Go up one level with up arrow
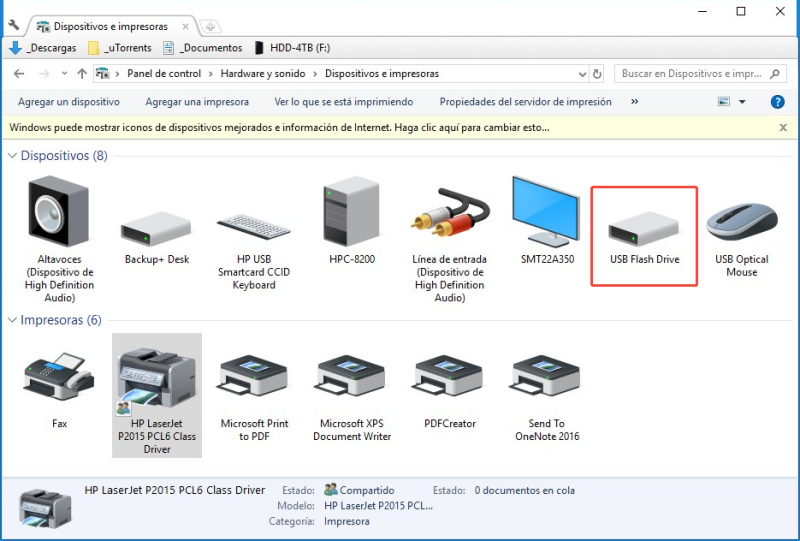The height and width of the screenshot is (541, 800). [82, 74]
